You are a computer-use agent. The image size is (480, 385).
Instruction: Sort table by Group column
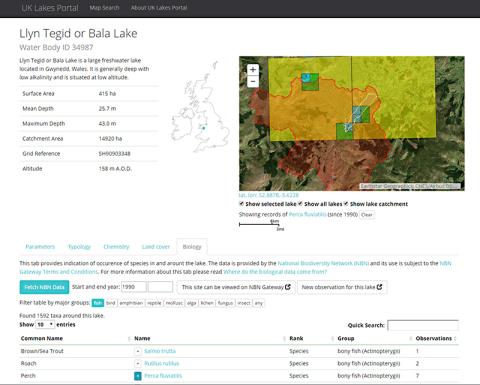pos(375,338)
